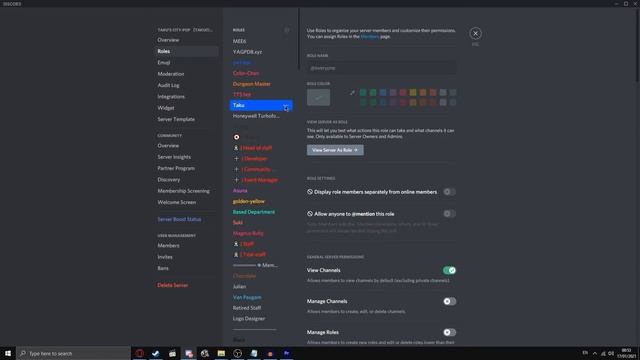Open Membership Screening settings
640x360 pixels.
(x=183, y=191)
